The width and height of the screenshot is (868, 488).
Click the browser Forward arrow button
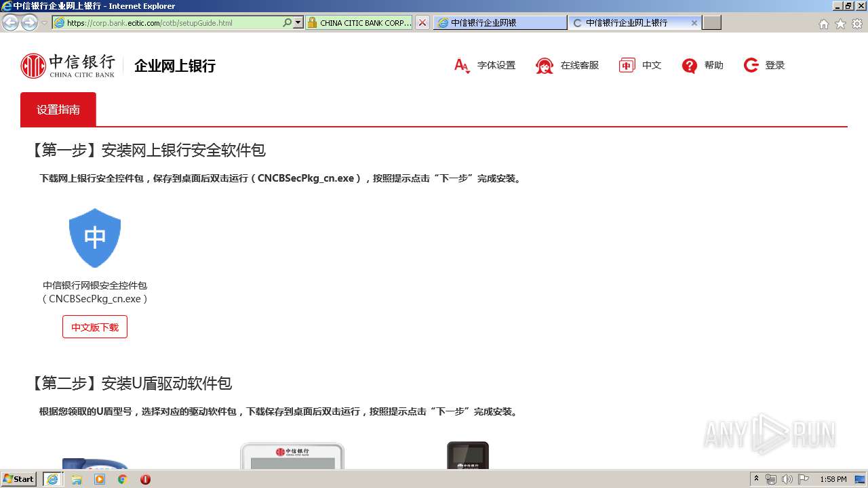(x=29, y=22)
